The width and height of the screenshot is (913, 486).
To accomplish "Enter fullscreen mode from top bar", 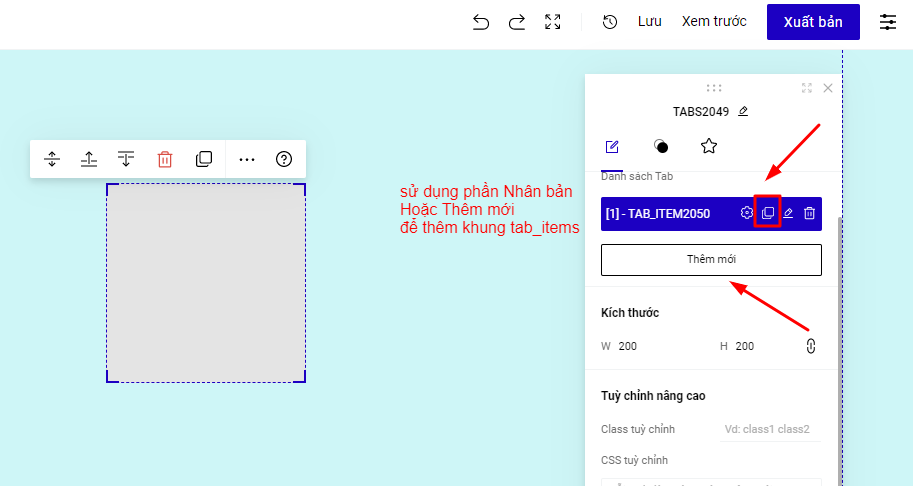I will pos(552,22).
